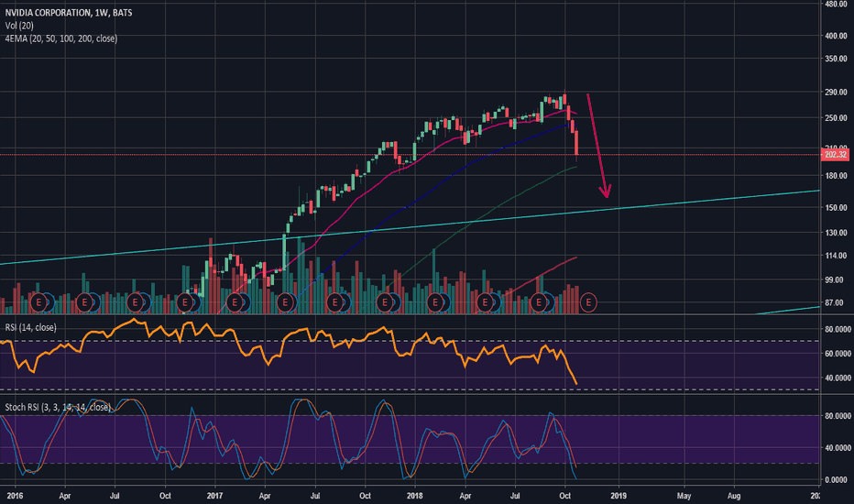The height and width of the screenshot is (504, 854).
Task: Click the 180.00 price axis label
Action: click(x=836, y=175)
